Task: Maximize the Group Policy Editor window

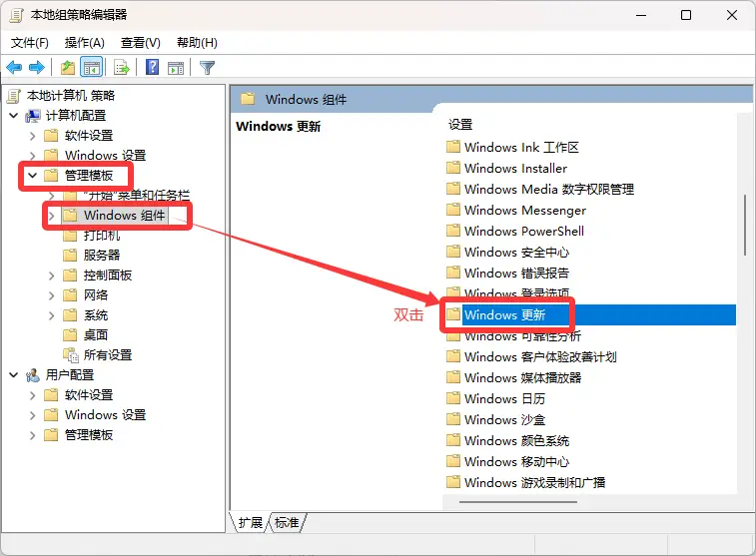Action: click(x=686, y=15)
